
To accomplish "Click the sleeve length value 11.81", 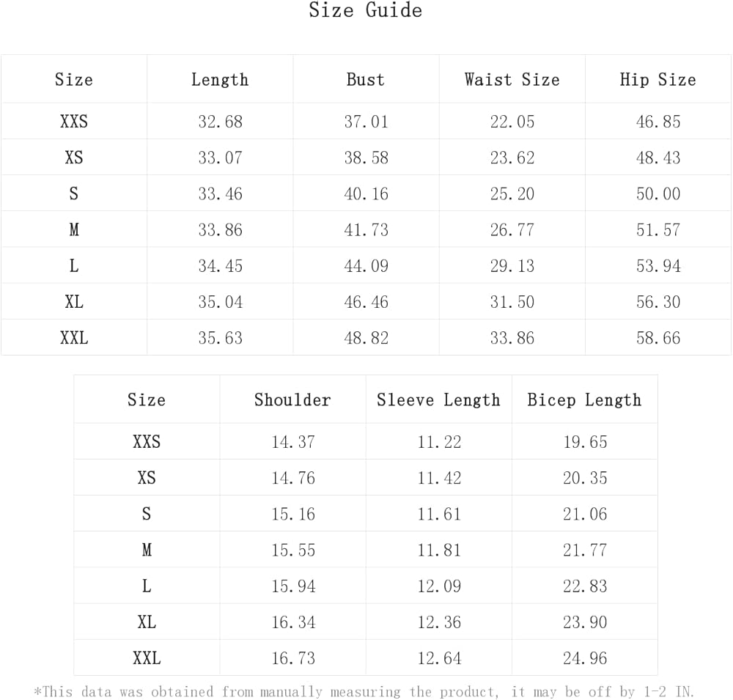I will click(438, 550).
